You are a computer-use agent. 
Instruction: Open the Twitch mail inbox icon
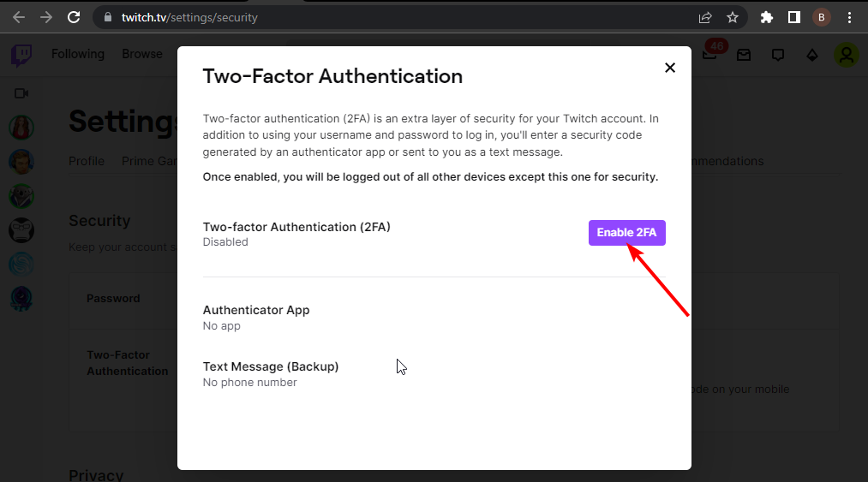click(744, 55)
